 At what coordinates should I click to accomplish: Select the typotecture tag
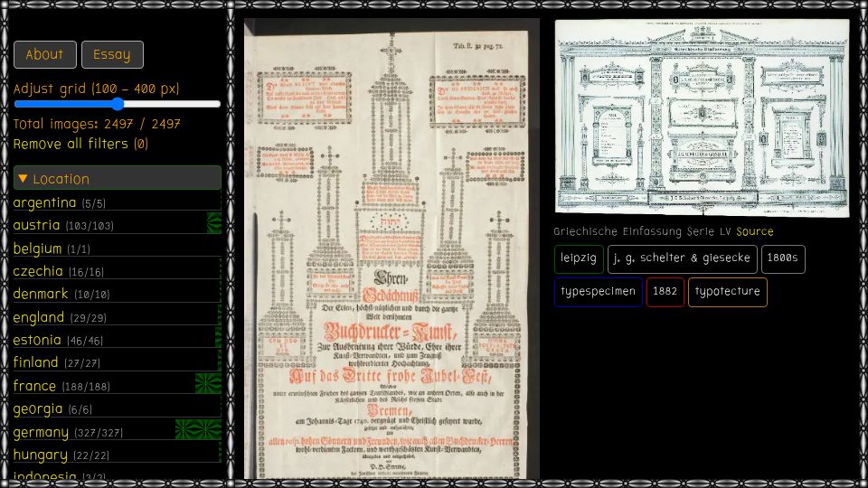click(727, 292)
